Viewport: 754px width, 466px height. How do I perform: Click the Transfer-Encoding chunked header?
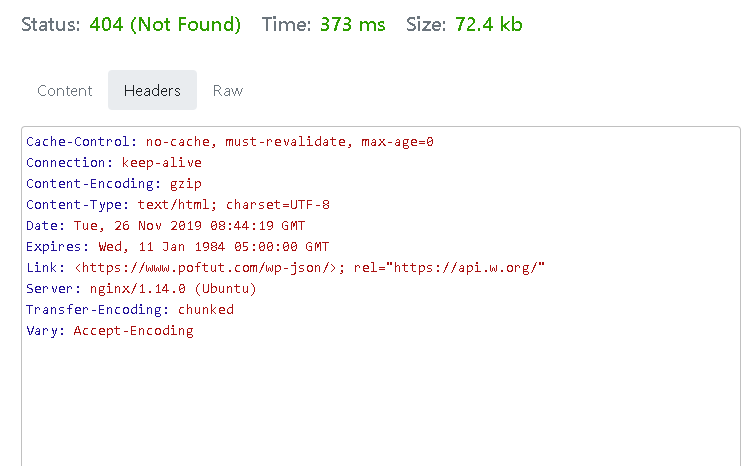[x=130, y=310]
